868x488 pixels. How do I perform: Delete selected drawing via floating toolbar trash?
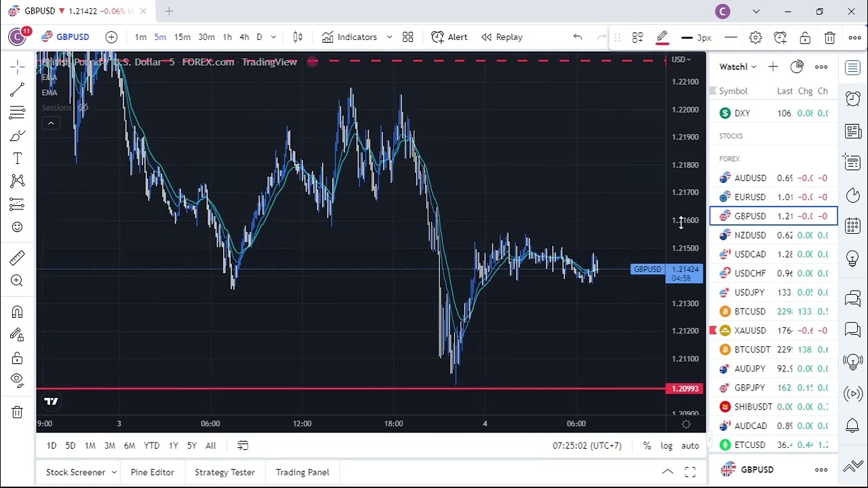(x=829, y=38)
